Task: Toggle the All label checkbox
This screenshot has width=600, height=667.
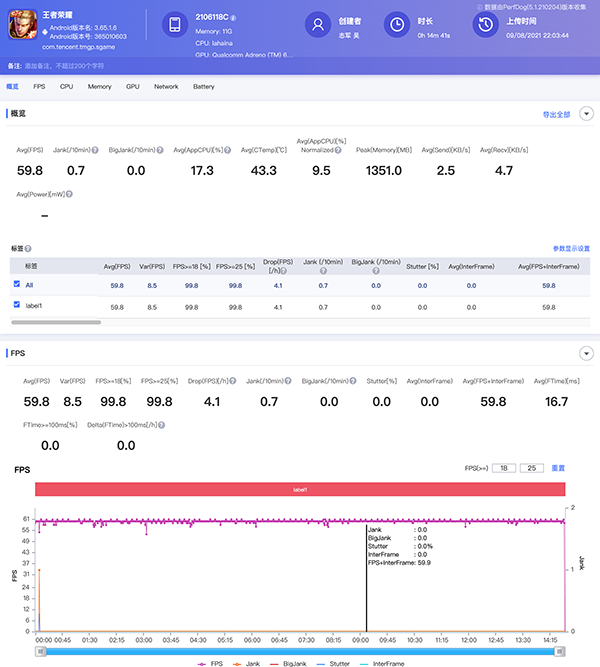Action: click(16, 285)
